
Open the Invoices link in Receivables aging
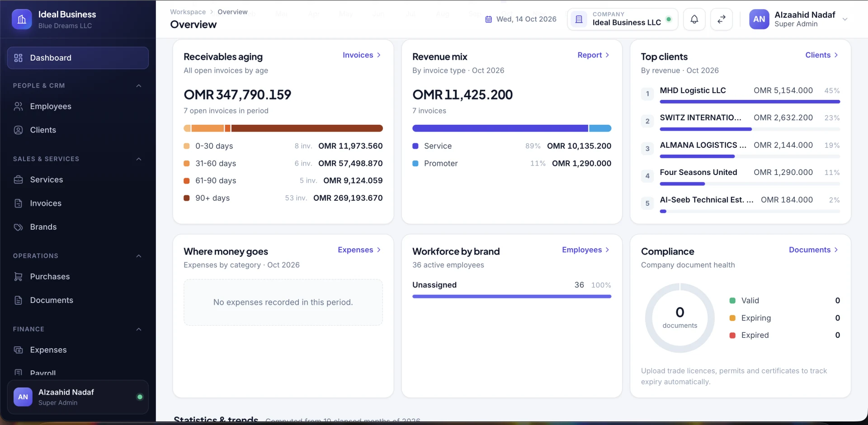(x=362, y=55)
